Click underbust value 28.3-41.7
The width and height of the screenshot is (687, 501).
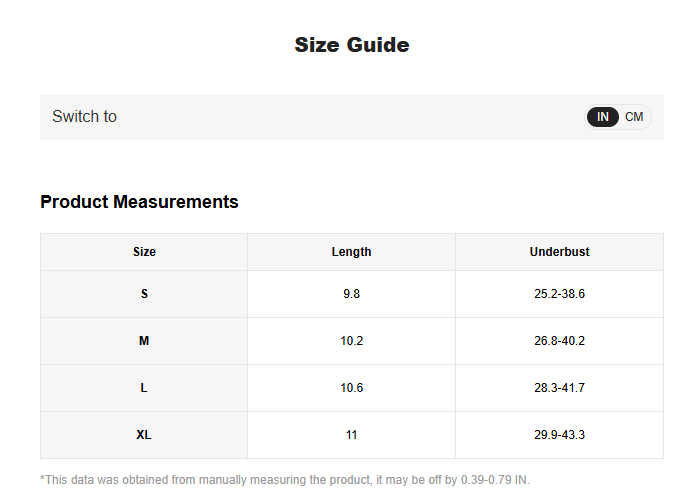point(560,388)
